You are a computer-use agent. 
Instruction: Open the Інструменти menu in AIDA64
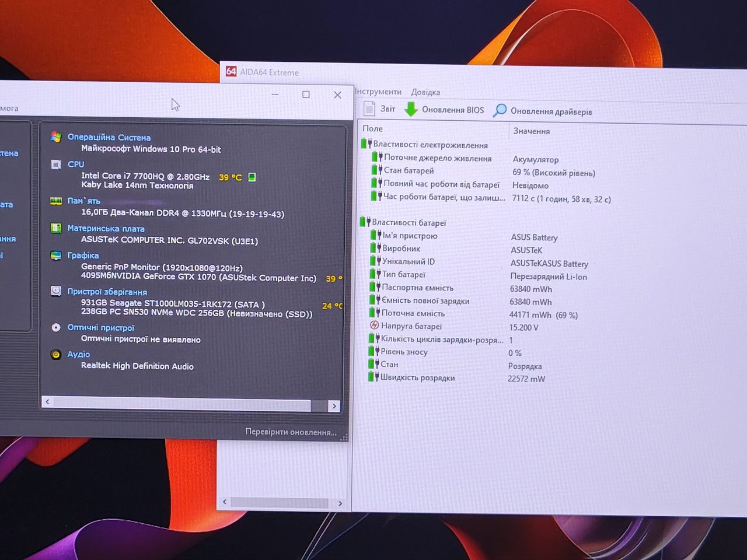(378, 92)
